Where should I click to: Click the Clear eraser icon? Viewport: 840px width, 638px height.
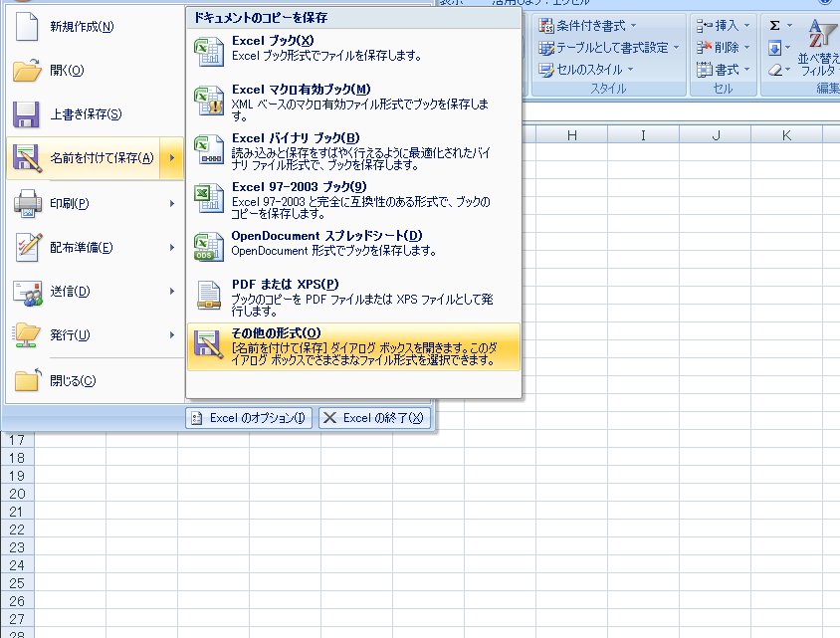click(775, 71)
